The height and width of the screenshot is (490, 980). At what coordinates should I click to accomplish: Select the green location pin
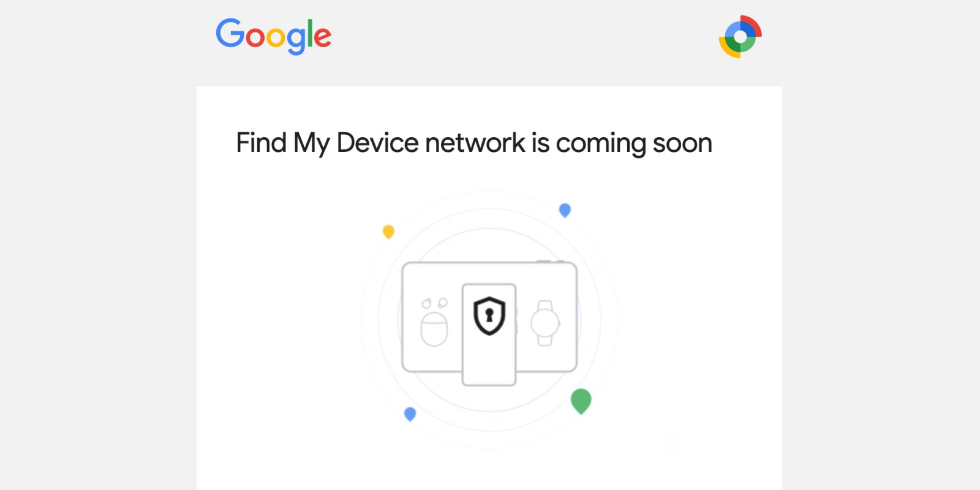pyautogui.click(x=581, y=402)
